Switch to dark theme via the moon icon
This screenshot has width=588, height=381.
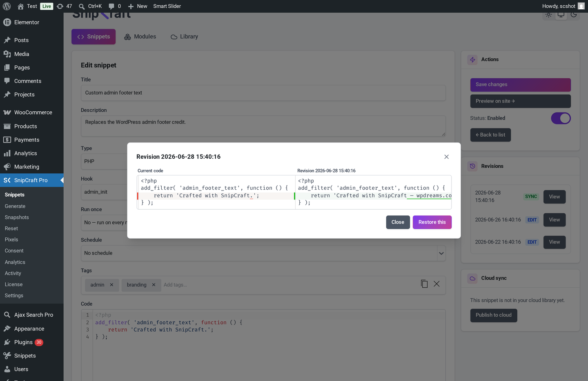coord(574,15)
